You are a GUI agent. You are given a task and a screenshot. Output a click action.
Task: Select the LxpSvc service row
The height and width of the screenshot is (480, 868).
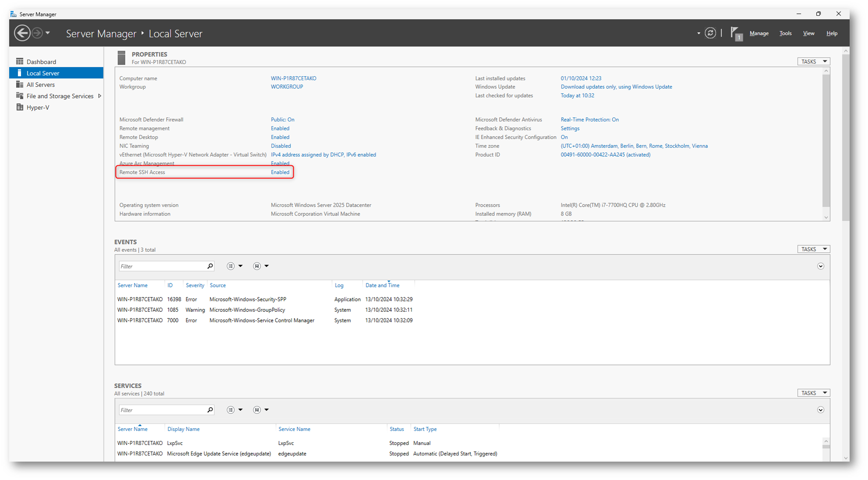[307, 443]
